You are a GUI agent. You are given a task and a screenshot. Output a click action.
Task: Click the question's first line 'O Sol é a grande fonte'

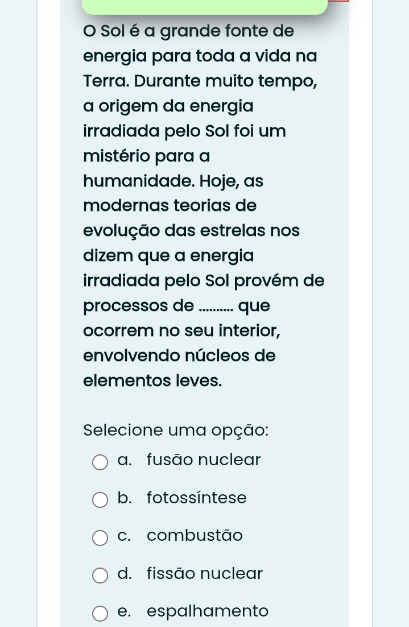(176, 31)
